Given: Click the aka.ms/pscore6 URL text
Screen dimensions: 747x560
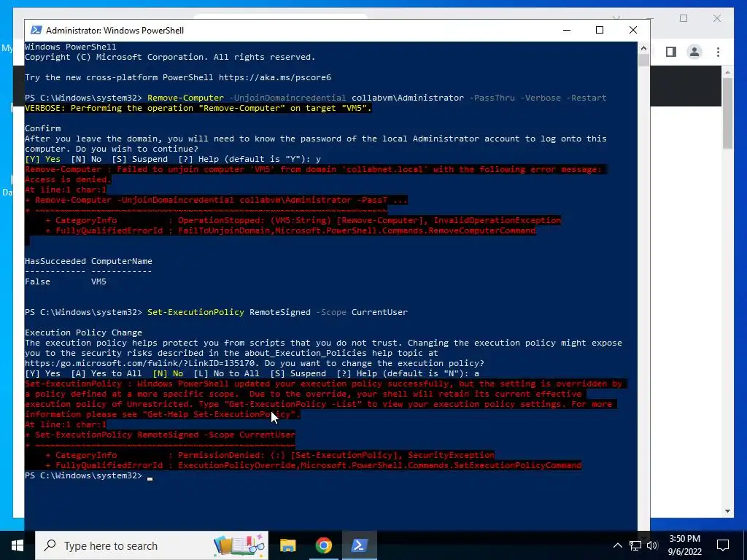Looking at the screenshot, I should (275, 77).
